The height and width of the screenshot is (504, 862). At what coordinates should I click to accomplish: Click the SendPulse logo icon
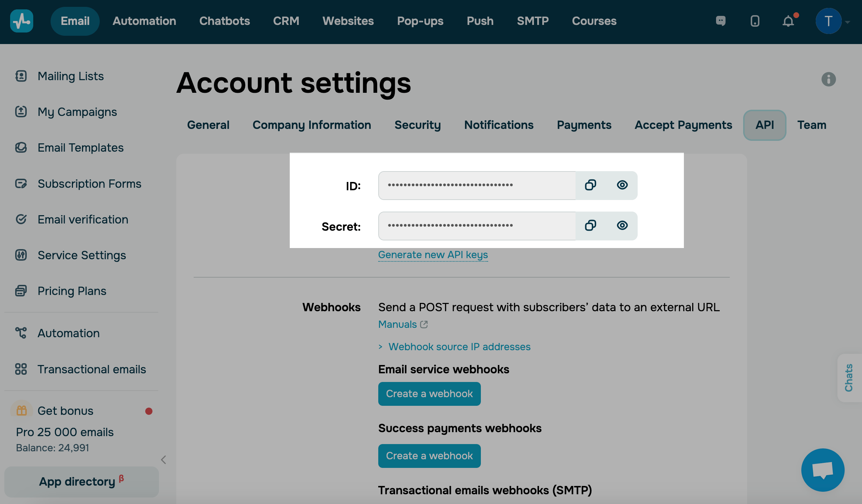point(22,21)
